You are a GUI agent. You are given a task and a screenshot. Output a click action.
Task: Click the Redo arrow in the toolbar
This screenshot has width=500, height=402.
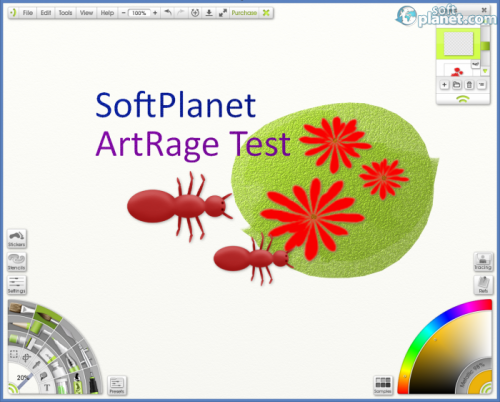point(180,13)
